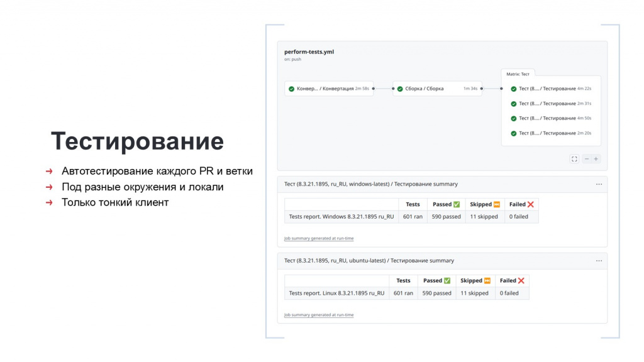Click the windows-latest Тестирование summary heading
Image resolution: width=644 pixels, height=362 pixels.
coord(371,184)
